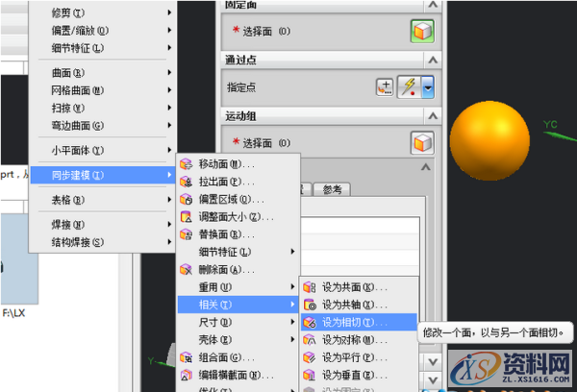The image size is (577, 392).
Task: Click the orange sphere in the viewport
Action: pos(489,136)
